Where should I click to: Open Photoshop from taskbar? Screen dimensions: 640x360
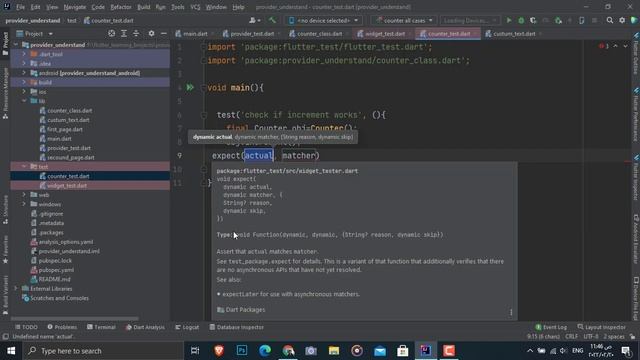(242, 351)
